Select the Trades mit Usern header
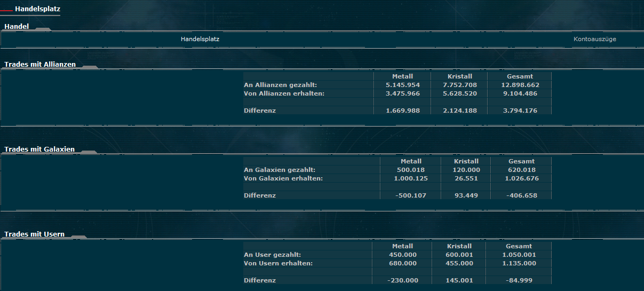644x291 pixels. pos(35,234)
